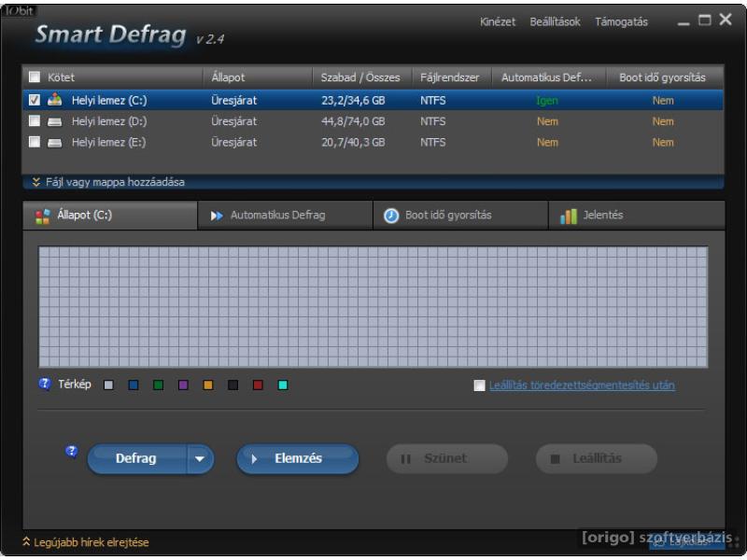Open the Beállítások menu
Viewport: 747px width, 560px height.
pyautogui.click(x=555, y=21)
